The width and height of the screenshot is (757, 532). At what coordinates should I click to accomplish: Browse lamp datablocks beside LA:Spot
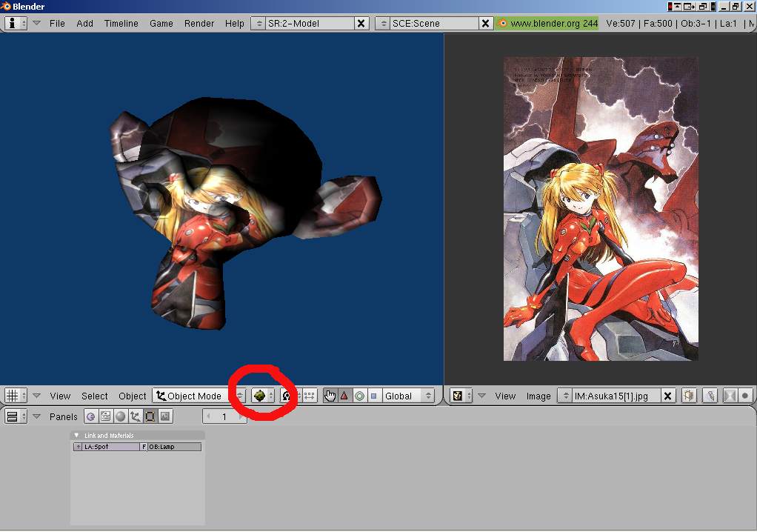(79, 447)
